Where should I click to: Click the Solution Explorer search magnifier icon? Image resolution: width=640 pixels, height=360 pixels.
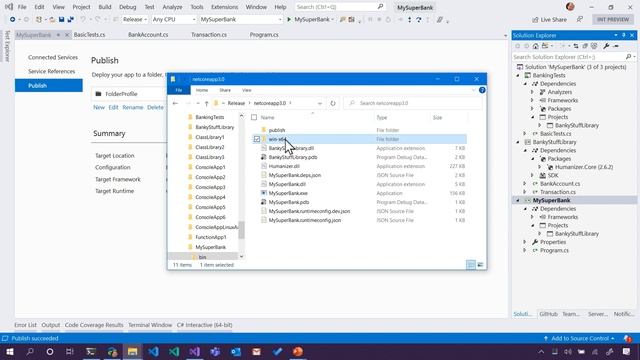[x=628, y=57]
